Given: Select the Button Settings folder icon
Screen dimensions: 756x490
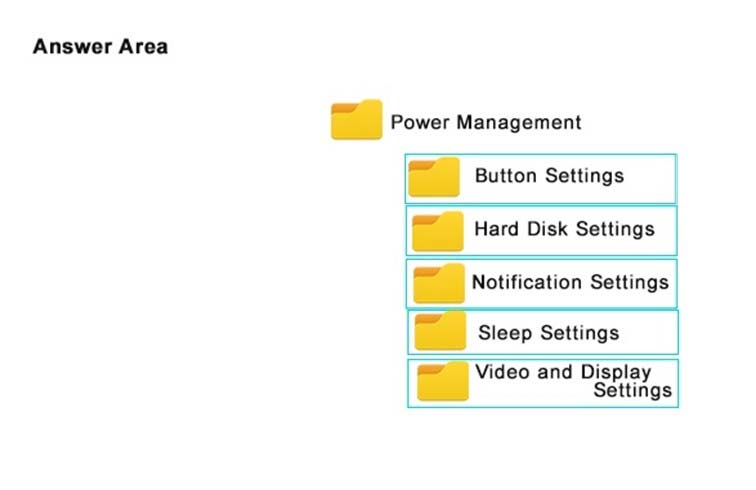Looking at the screenshot, I should click(x=434, y=177).
